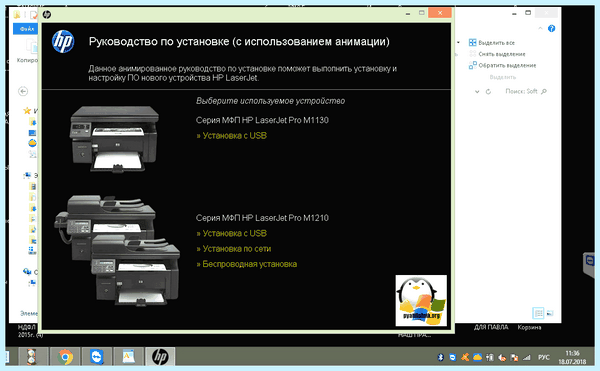This screenshot has height=371, width=600.
Task: Expand the Explorer address history dropdown
Action: pyautogui.click(x=477, y=91)
